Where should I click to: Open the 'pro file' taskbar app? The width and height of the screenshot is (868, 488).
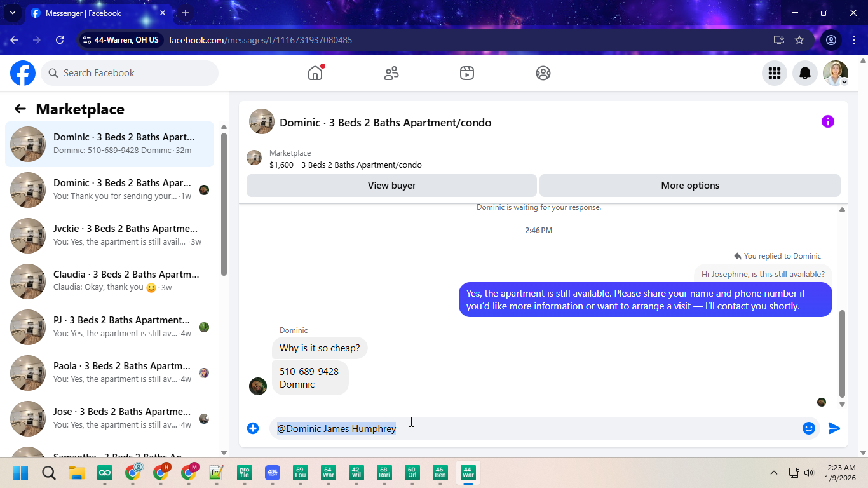click(245, 473)
